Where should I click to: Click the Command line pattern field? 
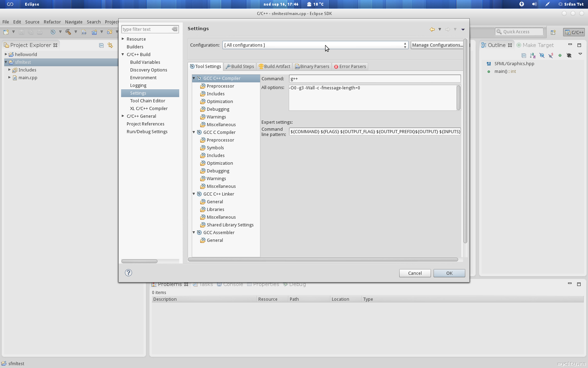(x=375, y=132)
